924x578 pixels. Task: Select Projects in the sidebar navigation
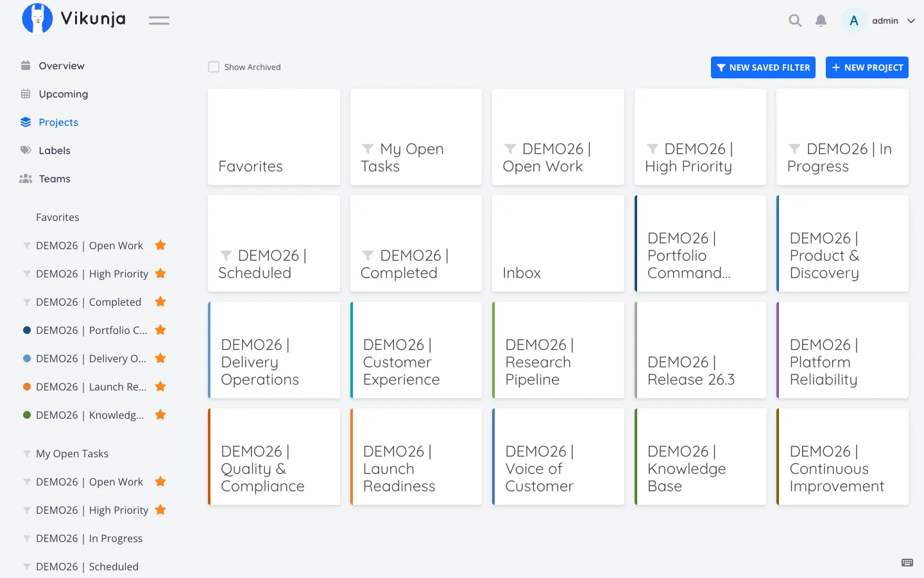pos(58,122)
